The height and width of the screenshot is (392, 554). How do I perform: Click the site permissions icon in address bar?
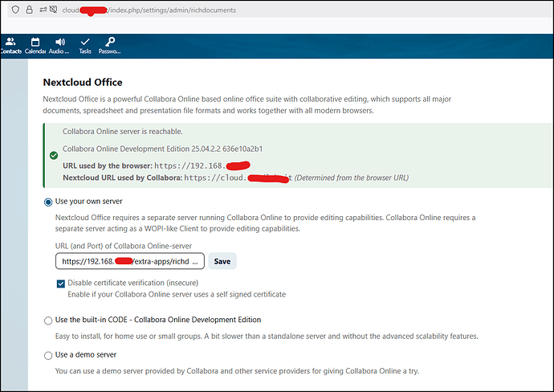[43, 10]
